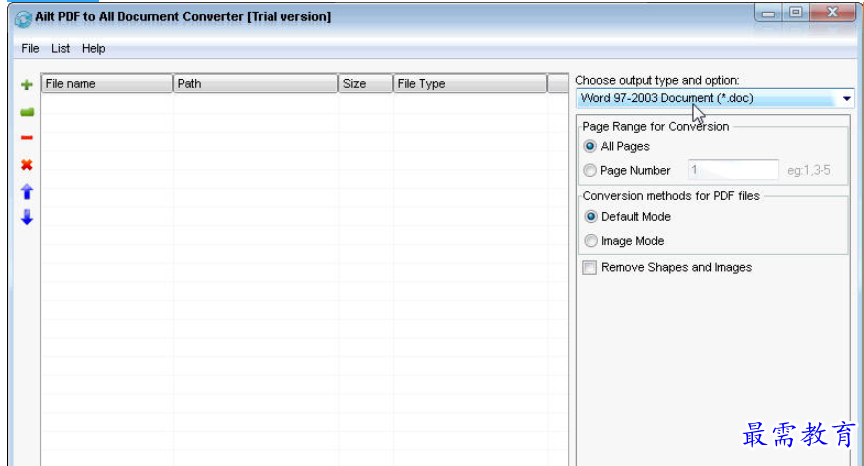
Task: Sort by the File Type column header
Action: pyautogui.click(x=471, y=84)
